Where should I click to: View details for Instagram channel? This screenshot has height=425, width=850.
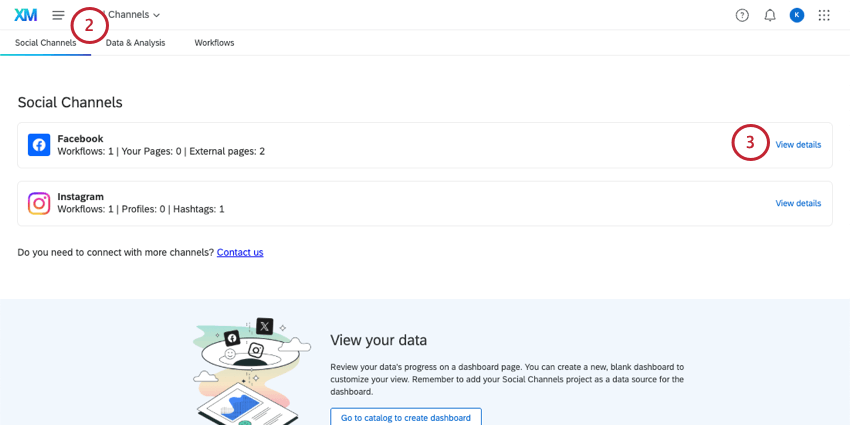[798, 203]
